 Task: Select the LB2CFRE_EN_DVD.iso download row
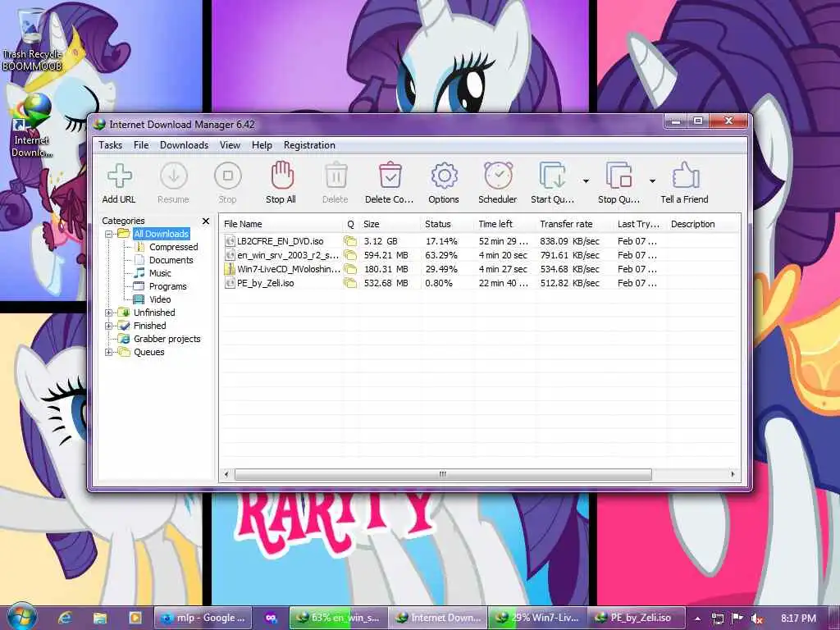[x=481, y=241]
